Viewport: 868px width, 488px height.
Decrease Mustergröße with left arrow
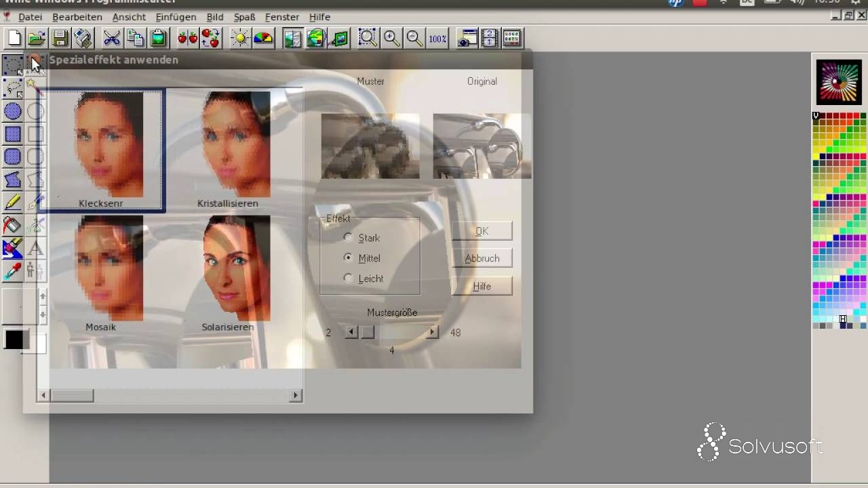point(351,332)
